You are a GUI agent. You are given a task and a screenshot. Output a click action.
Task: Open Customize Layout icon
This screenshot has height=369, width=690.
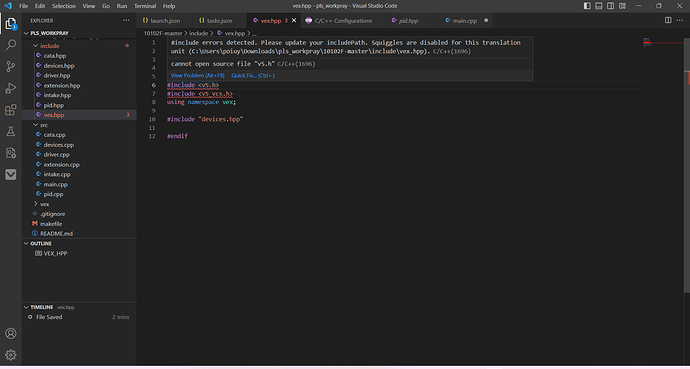[623, 6]
